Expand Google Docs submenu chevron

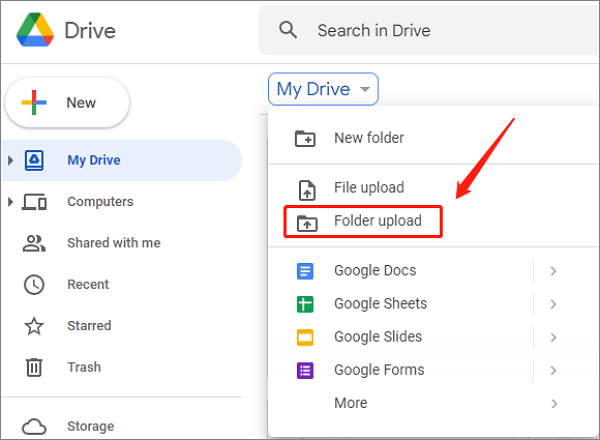click(553, 271)
